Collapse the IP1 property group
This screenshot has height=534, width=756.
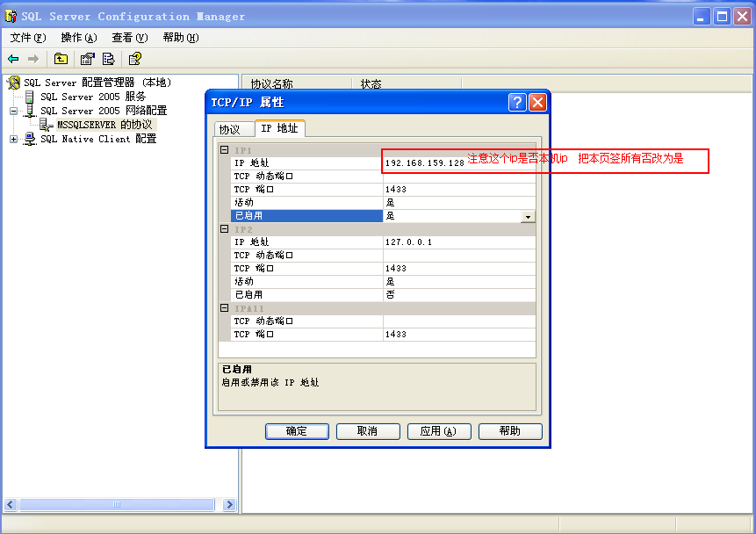point(225,150)
